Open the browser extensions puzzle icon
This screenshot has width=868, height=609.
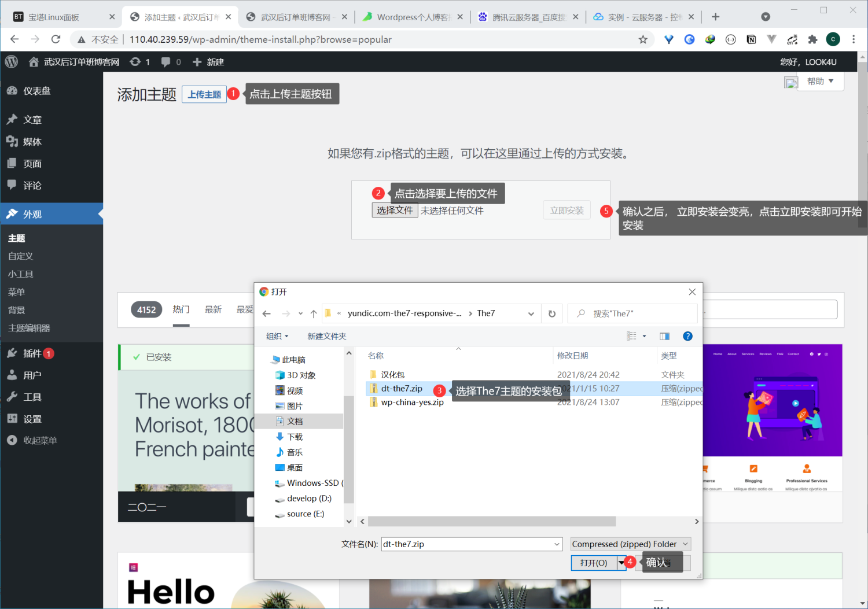point(813,39)
